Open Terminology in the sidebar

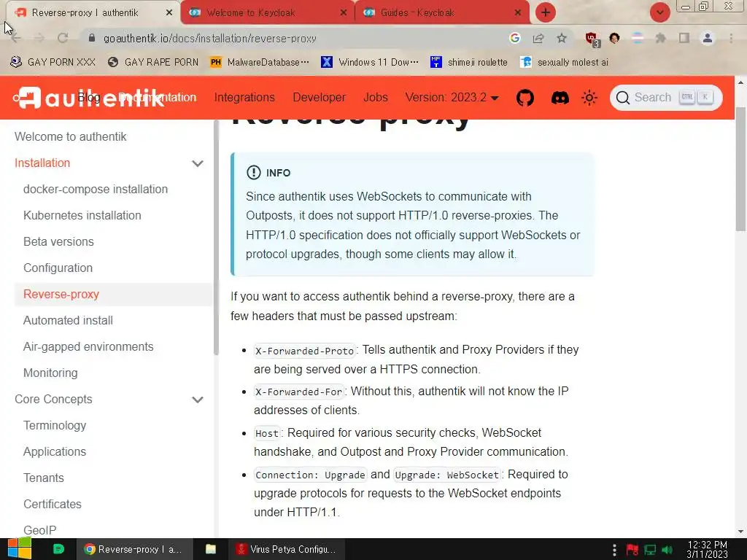tap(55, 425)
